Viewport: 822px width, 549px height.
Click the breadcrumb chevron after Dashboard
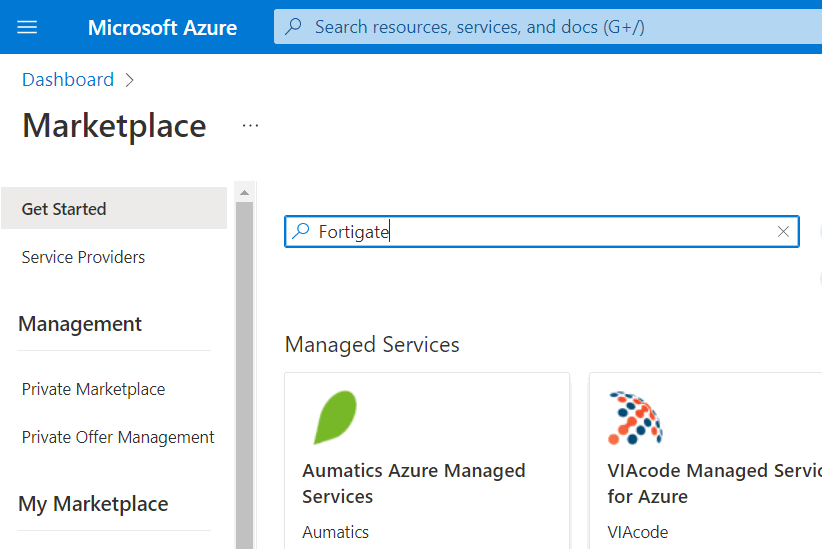[x=129, y=80]
